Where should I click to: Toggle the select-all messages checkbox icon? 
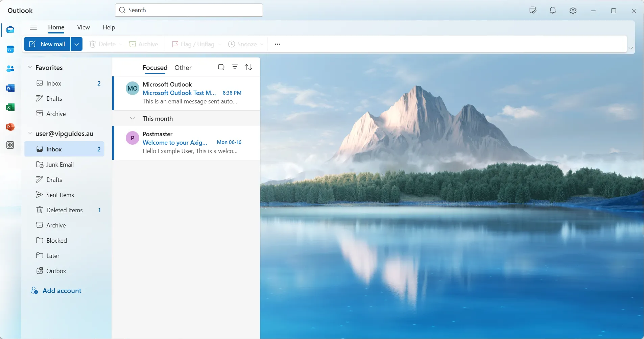[221, 67]
